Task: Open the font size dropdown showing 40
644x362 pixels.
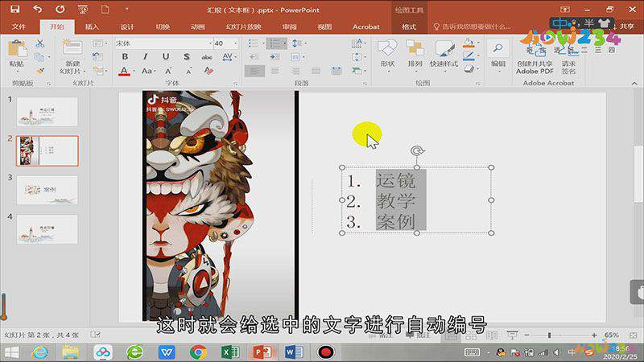Action: pos(236,43)
